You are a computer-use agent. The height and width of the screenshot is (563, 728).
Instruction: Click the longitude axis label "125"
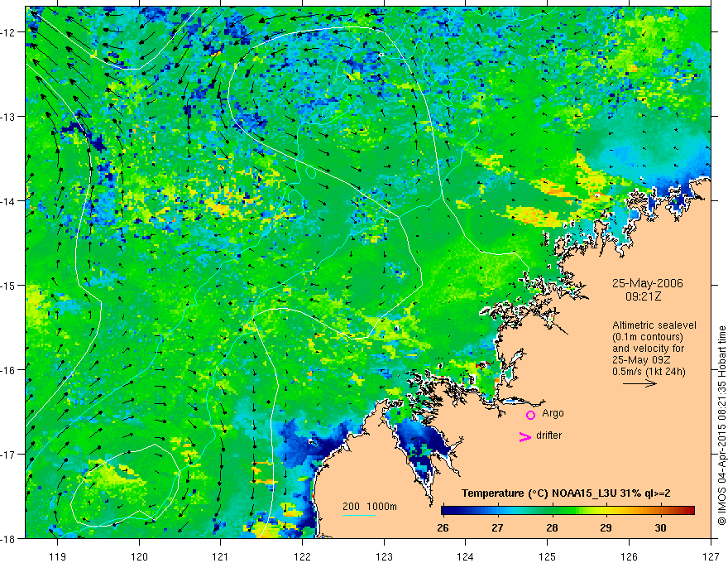click(548, 556)
